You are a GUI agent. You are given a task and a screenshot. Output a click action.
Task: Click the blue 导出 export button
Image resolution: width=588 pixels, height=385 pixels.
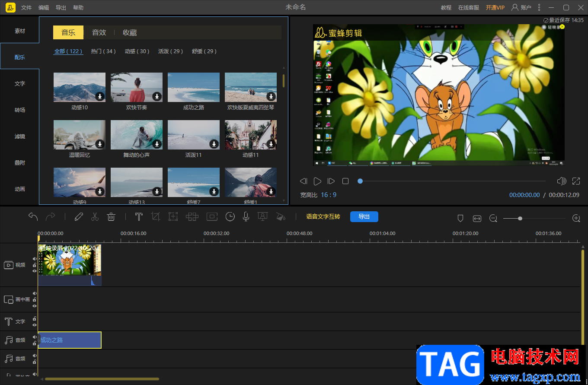(364, 216)
